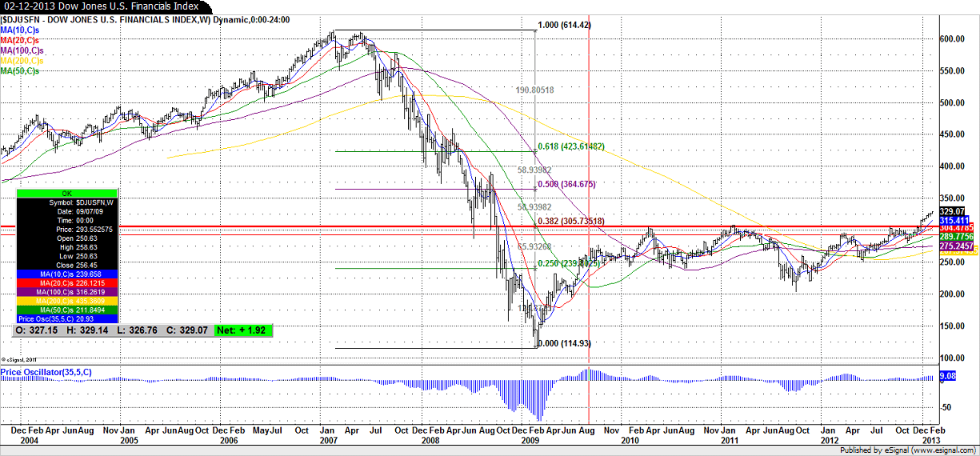This screenshot has width=980, height=456.
Task: Click the last price tag 329.07
Action: [x=954, y=210]
